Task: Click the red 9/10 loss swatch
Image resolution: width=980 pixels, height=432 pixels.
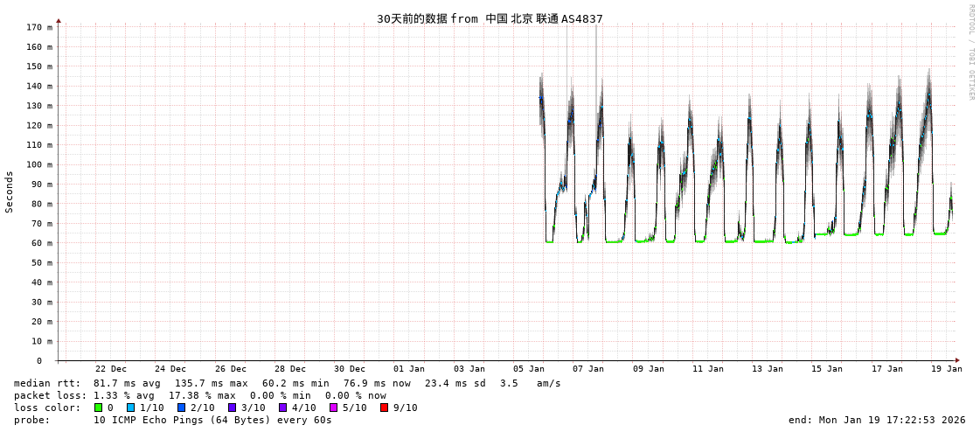Action: 384,408
